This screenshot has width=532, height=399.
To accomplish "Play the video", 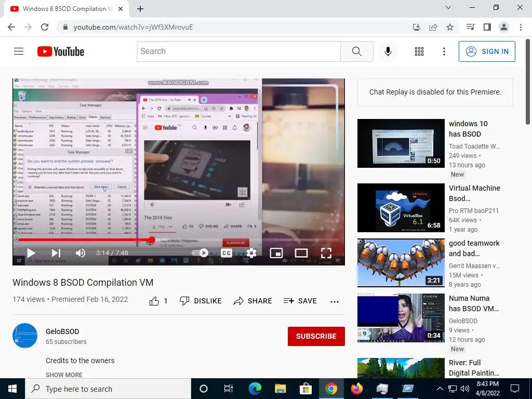I will pyautogui.click(x=31, y=253).
